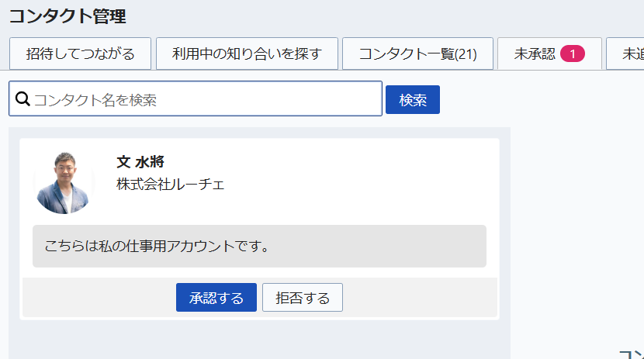Approve request with 承認する button
The width and height of the screenshot is (644, 359).
[216, 298]
